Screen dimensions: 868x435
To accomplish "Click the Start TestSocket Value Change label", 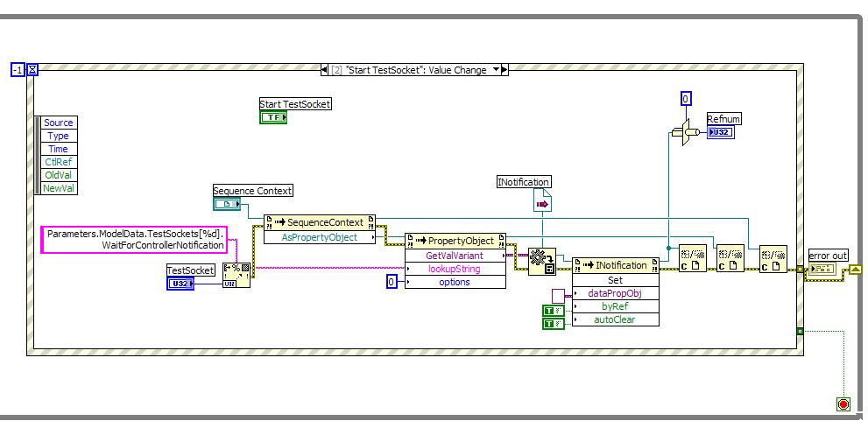I will [x=408, y=70].
